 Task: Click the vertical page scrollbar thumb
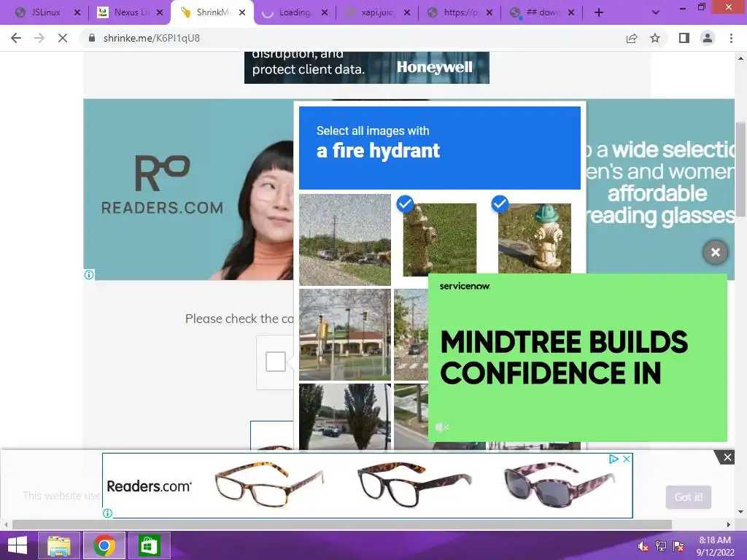[x=740, y=169]
